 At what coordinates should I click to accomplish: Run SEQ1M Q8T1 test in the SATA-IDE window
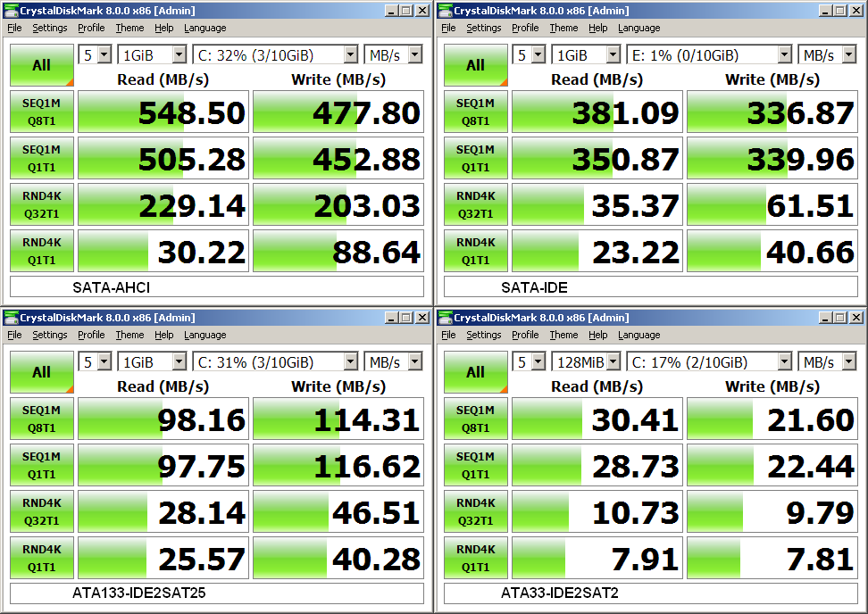click(475, 112)
